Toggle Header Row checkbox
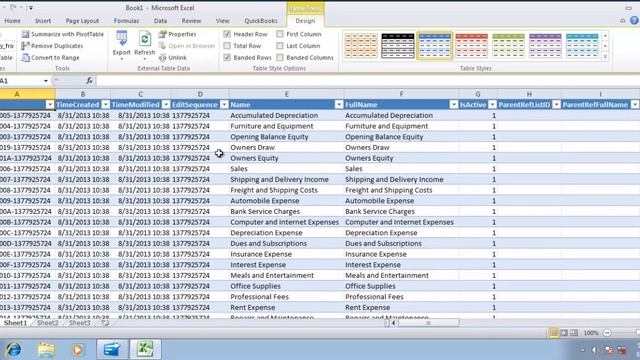 [x=227, y=34]
